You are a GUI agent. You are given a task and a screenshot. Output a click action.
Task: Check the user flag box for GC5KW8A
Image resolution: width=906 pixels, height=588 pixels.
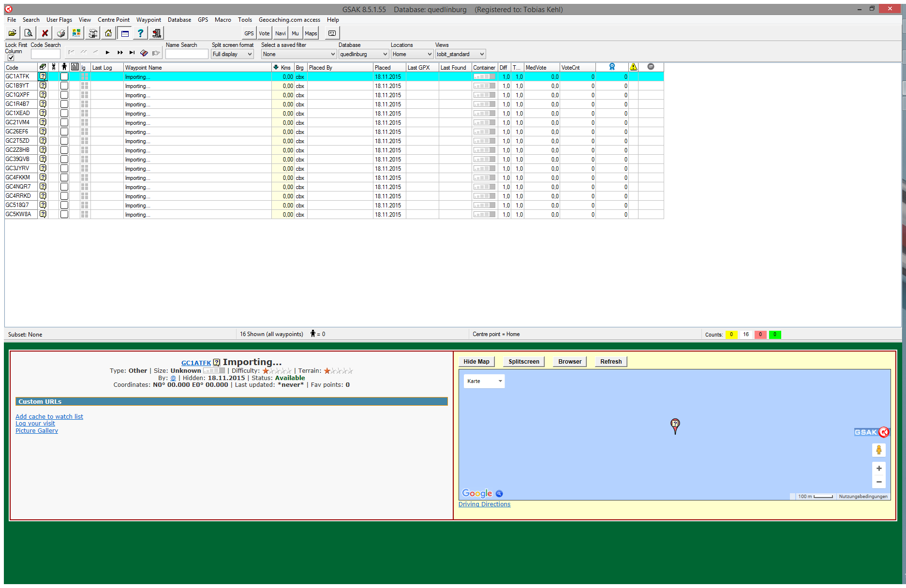[x=64, y=214]
